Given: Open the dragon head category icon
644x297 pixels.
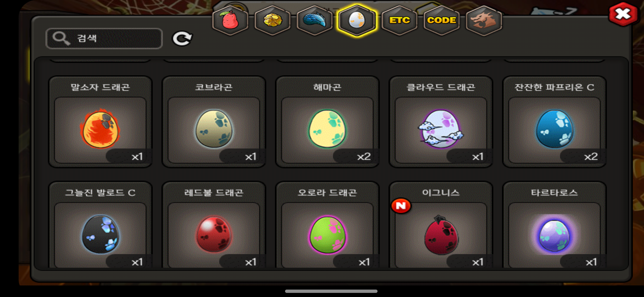Looking at the screenshot, I should pos(484,20).
